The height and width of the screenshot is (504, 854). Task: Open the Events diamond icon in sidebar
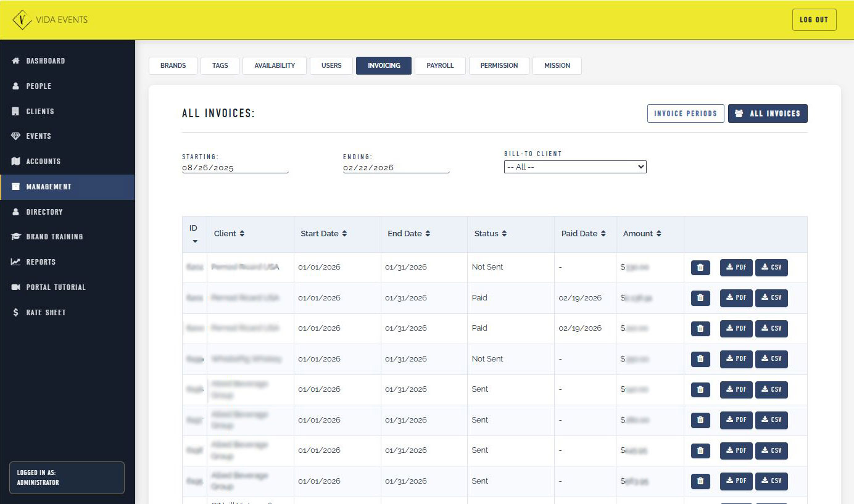16,136
